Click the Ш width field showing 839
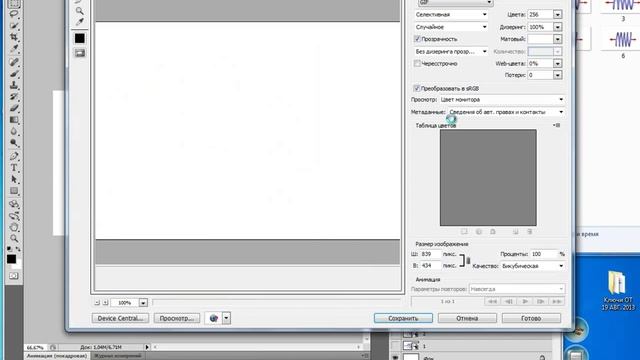The height and width of the screenshot is (360, 640). click(x=431, y=254)
